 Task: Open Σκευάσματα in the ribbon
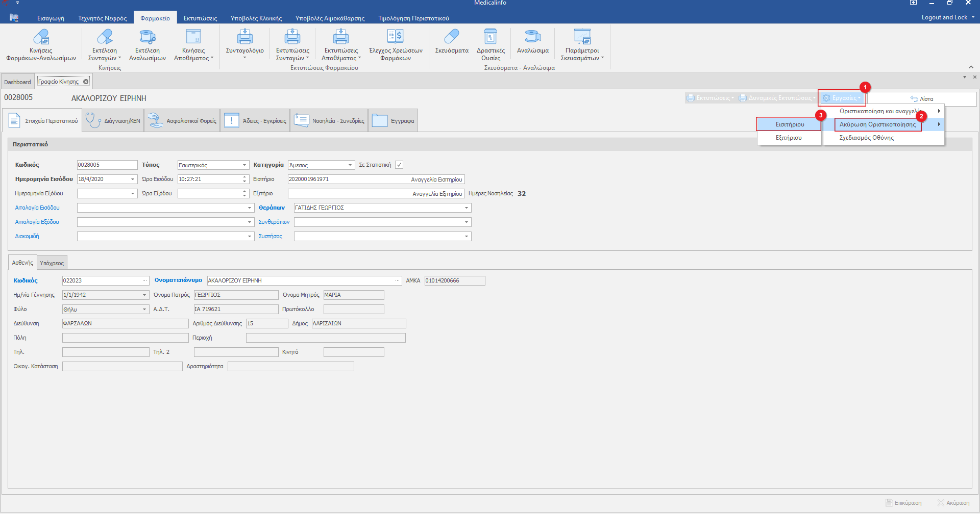tap(451, 37)
